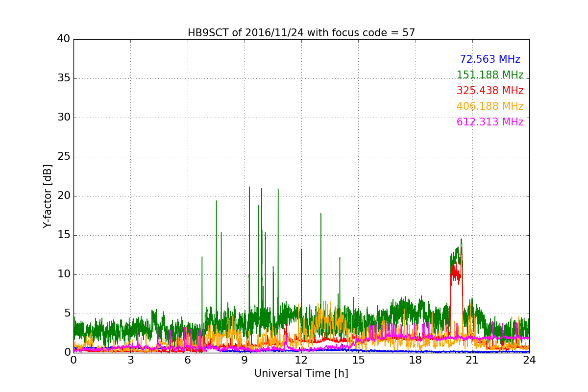This screenshot has height=392, width=588.
Task: Click the x-axis tick label 6
Action: click(187, 360)
